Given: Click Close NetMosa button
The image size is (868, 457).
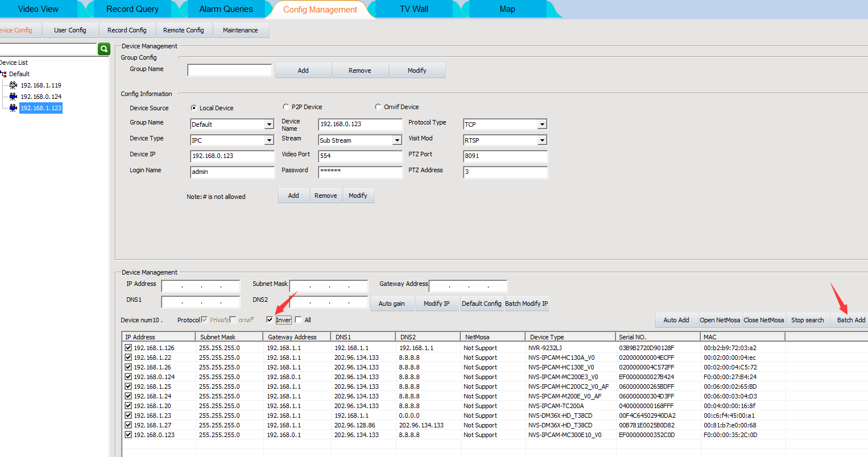Looking at the screenshot, I should point(764,320).
